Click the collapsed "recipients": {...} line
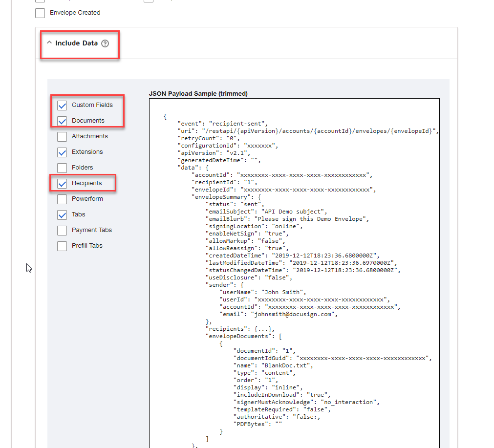This screenshot has width=494, height=448. (240, 329)
